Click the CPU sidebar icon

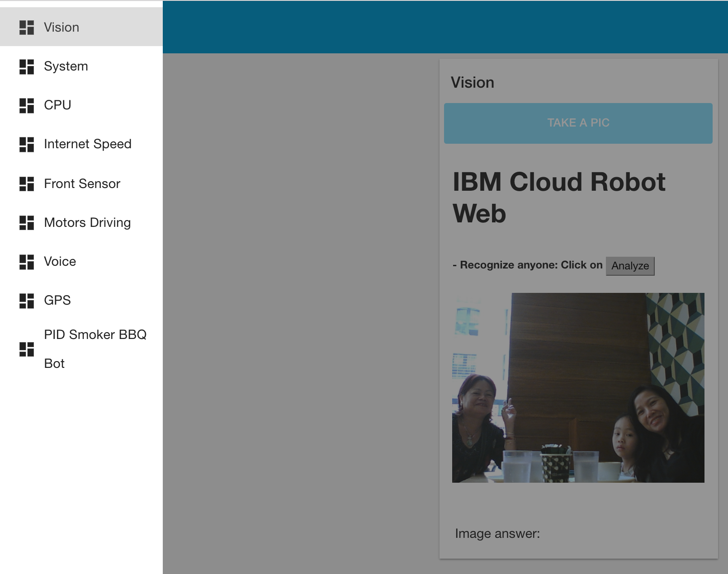(x=27, y=105)
